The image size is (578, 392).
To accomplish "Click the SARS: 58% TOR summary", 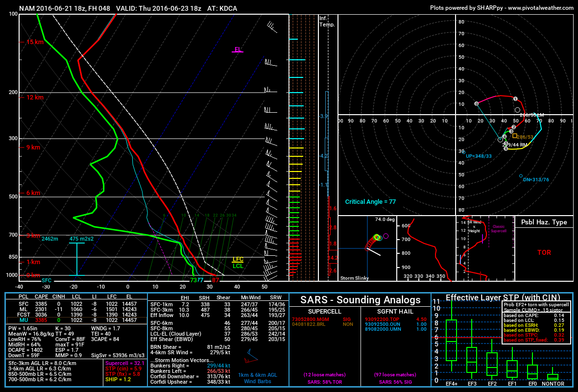I will point(324,382).
